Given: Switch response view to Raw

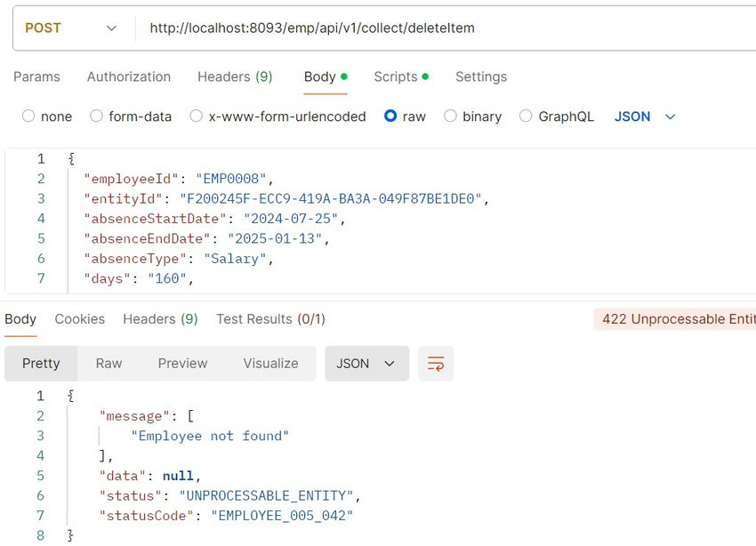Looking at the screenshot, I should tap(109, 363).
